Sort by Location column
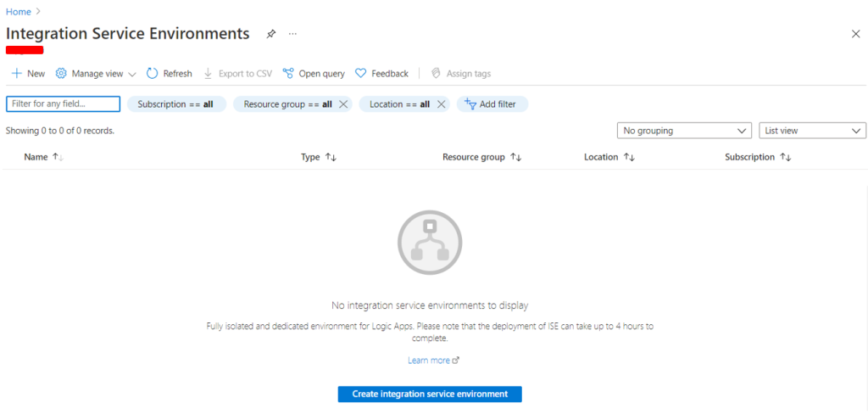The height and width of the screenshot is (414, 868). pyautogui.click(x=609, y=158)
